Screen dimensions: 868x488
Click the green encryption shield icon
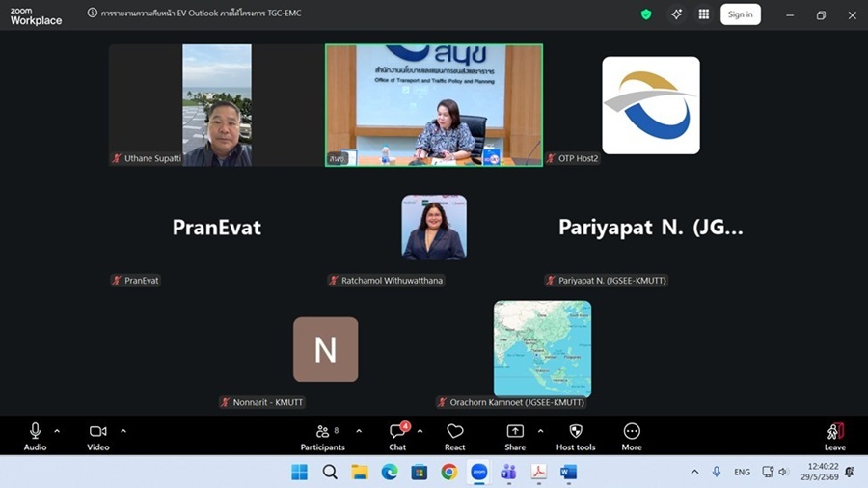646,14
